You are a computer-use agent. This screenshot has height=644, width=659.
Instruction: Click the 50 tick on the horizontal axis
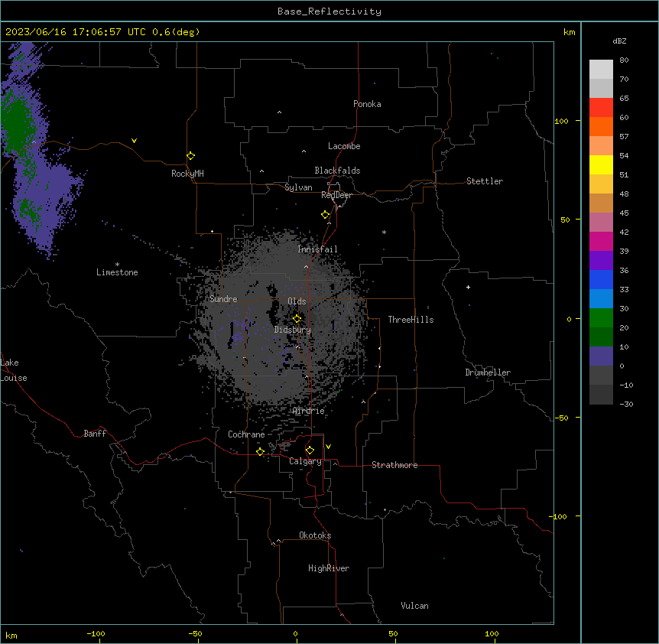click(393, 634)
